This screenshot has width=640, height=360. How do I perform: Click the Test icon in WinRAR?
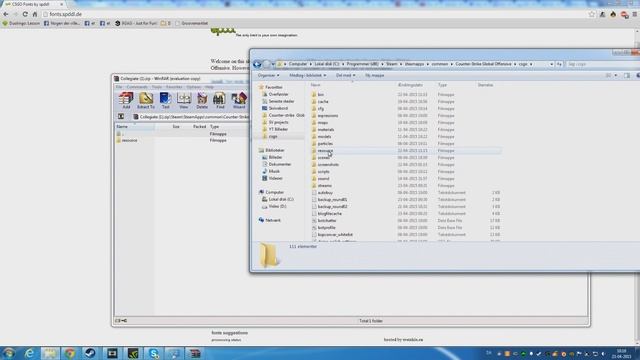tap(165, 100)
